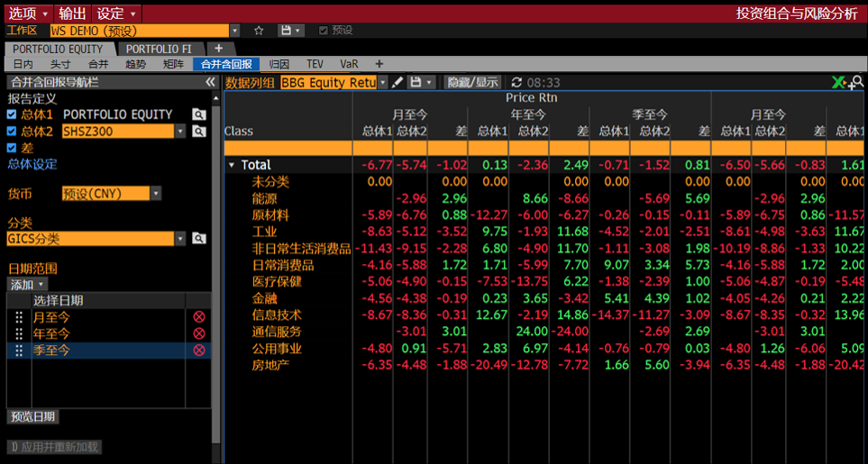
Task: Uncheck the 差 checkbox
Action: tap(12, 148)
